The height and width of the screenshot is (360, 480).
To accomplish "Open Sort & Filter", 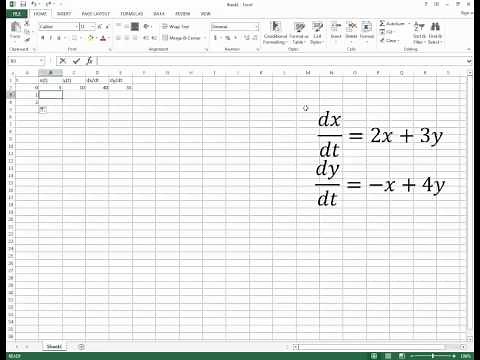I will point(419,33).
